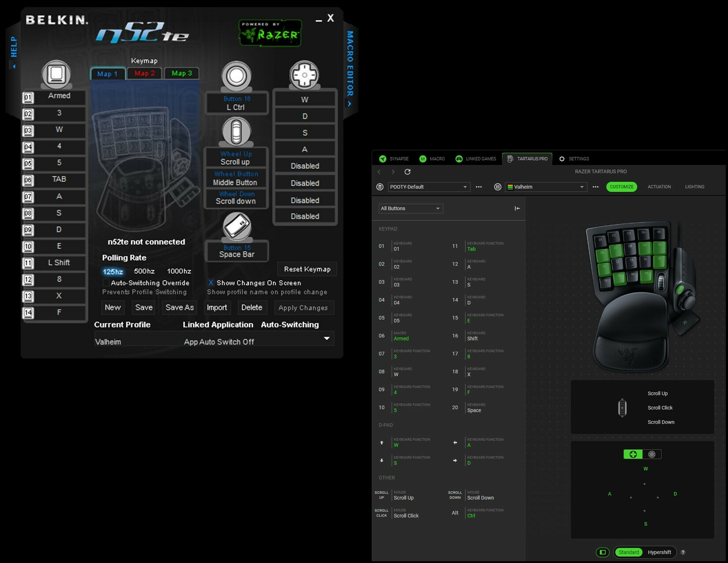Click key 06 TAB assignment field

coord(60,180)
